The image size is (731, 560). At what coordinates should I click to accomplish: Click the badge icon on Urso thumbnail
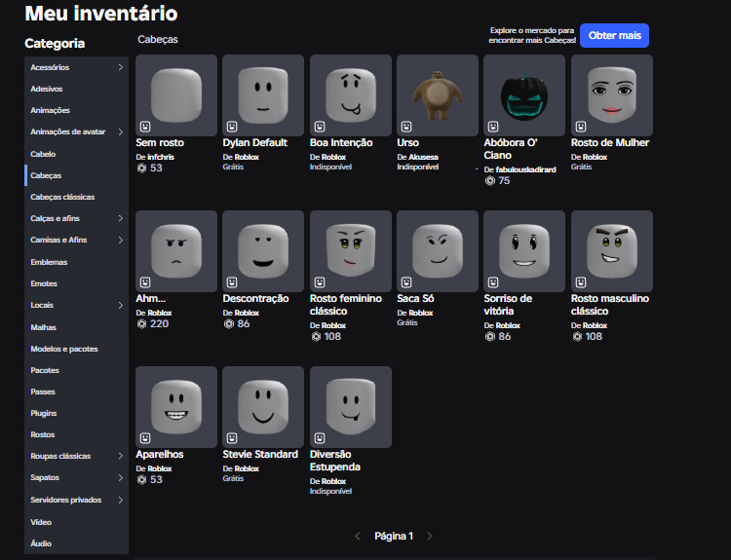pos(406,127)
